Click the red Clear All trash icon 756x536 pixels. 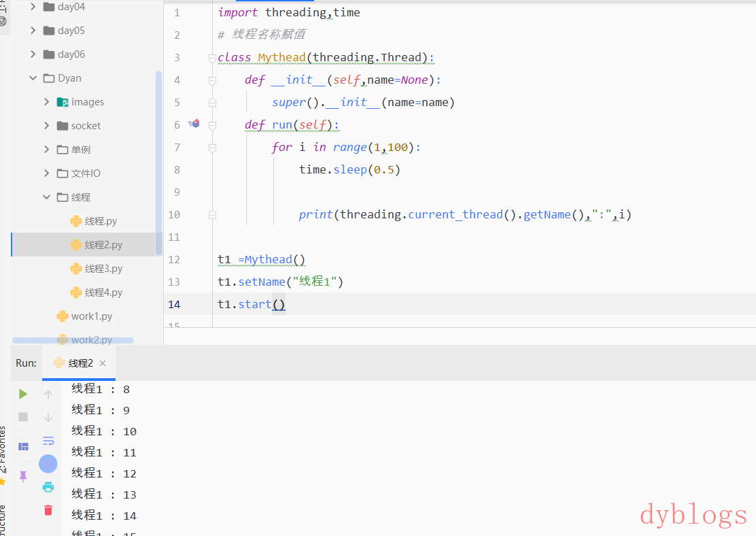click(x=48, y=510)
